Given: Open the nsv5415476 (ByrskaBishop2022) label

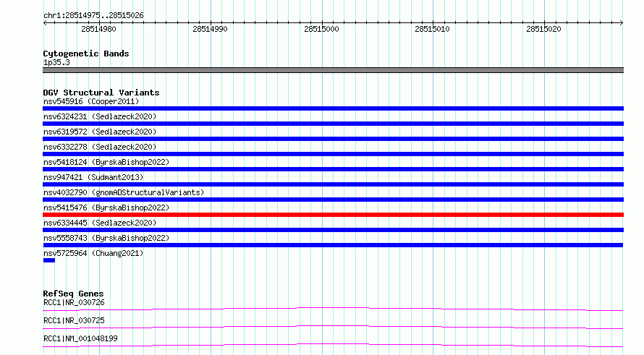Looking at the screenshot, I should (106, 208).
